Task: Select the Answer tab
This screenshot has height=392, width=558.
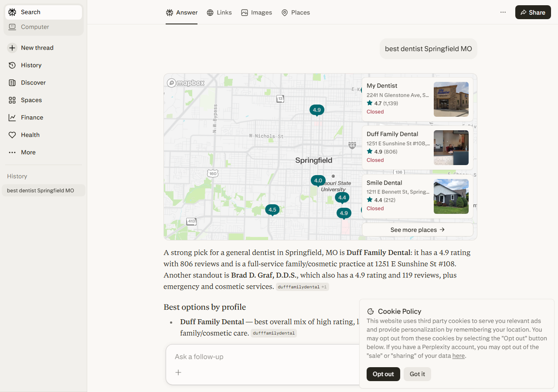Action: [x=182, y=13]
